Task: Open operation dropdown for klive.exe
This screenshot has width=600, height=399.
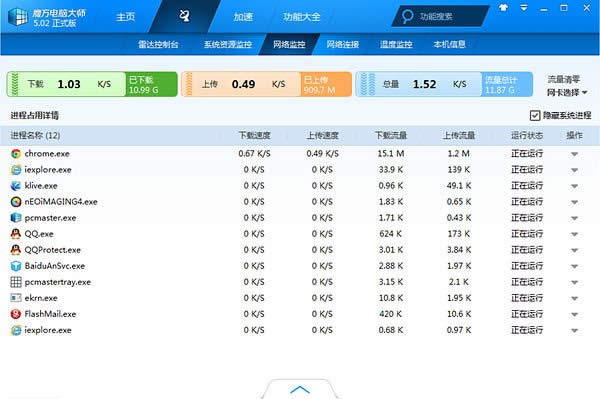Action: [574, 186]
